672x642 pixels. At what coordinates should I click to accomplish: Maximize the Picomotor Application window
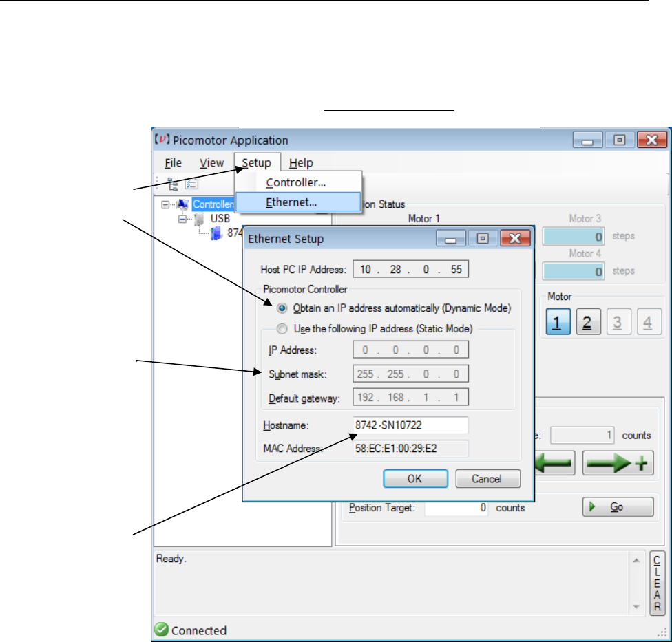619,140
